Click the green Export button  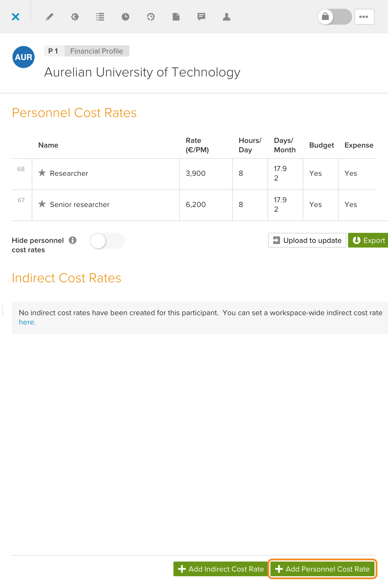[x=368, y=240]
